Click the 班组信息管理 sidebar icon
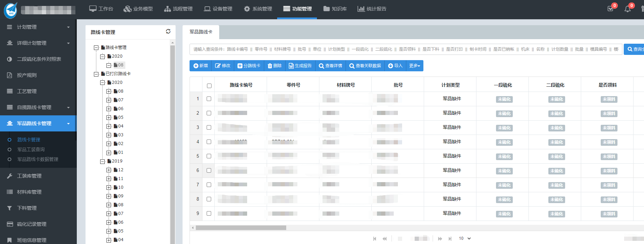Image resolution: width=644 pixels, height=244 pixels. click(10, 240)
